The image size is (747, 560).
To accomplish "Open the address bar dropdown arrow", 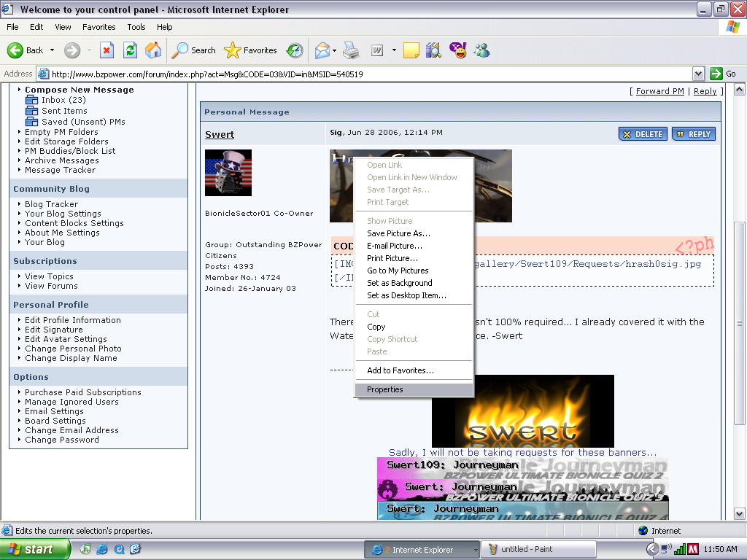I will point(698,74).
